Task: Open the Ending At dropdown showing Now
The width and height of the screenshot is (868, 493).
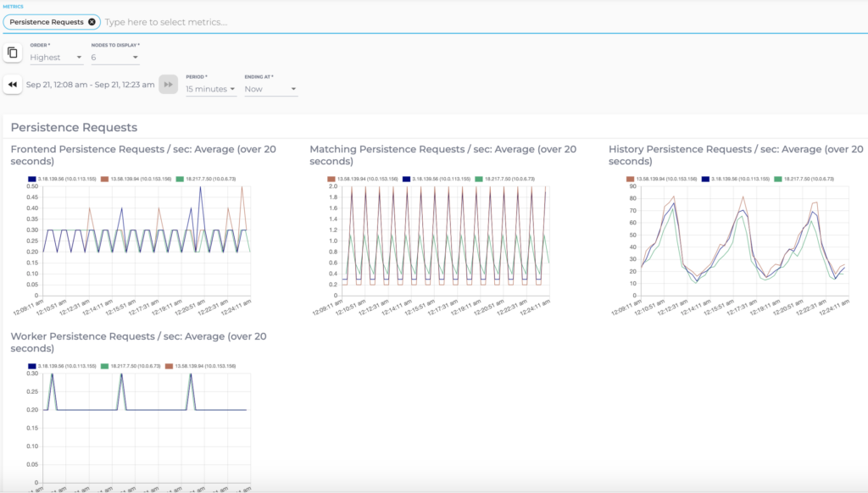Action: click(x=270, y=89)
